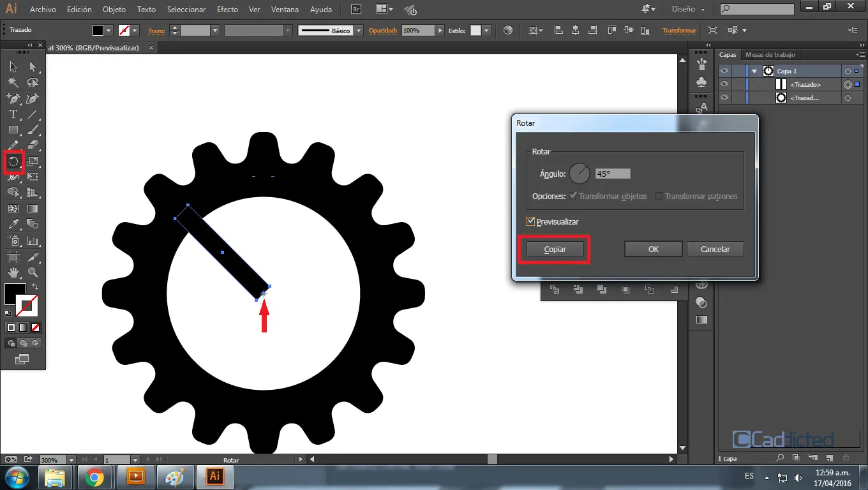Click the rotation angle dial

[580, 174]
